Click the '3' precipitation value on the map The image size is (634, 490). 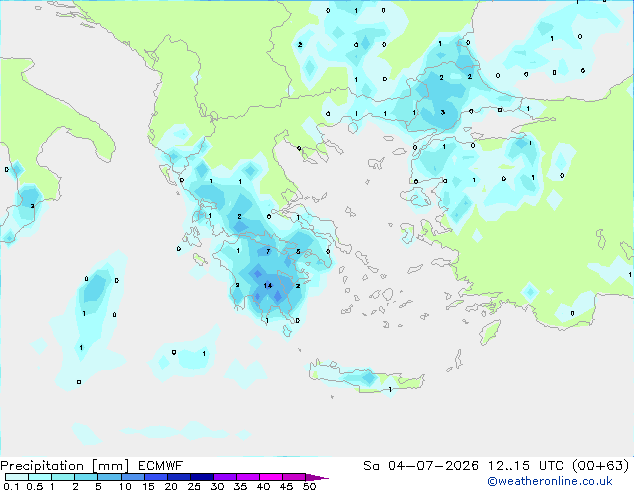pyautogui.click(x=443, y=112)
